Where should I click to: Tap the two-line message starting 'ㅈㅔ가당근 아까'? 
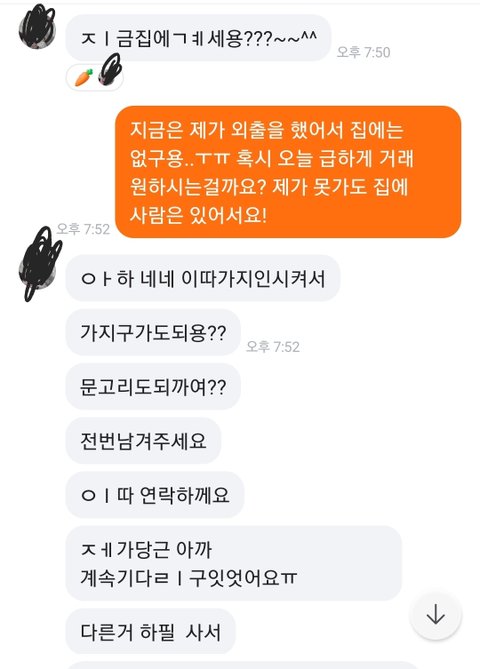point(234,563)
